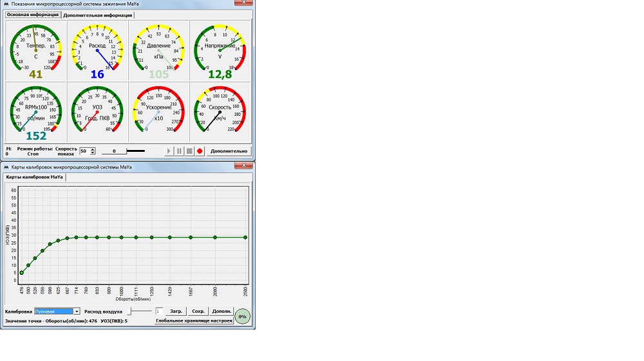Click the Дополнительно button
Viewport: 644px width, 361px height.
coord(229,151)
